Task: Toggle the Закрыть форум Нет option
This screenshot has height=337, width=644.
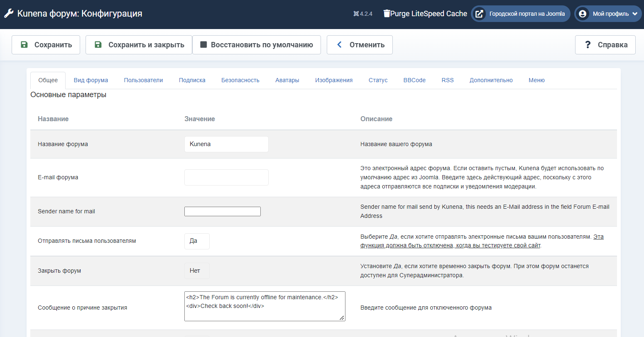Action: (x=197, y=271)
